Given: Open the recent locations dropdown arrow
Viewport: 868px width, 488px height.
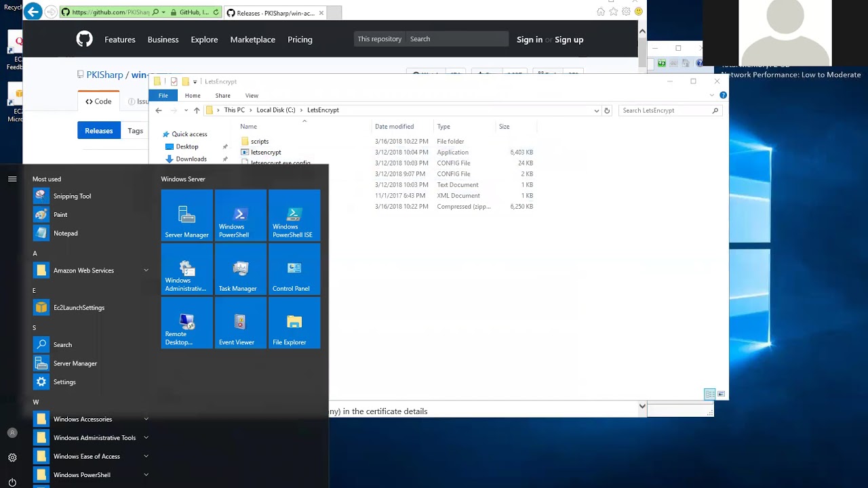Looking at the screenshot, I should click(186, 110).
